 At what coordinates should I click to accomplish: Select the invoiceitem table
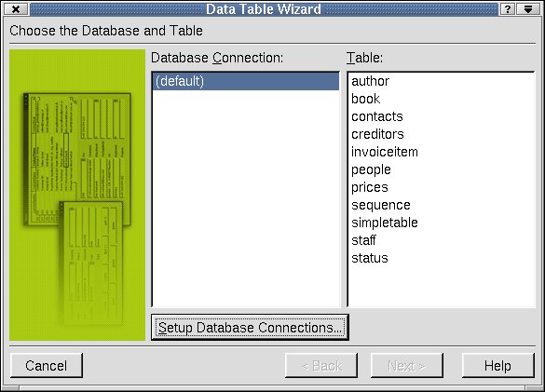pyautogui.click(x=385, y=152)
